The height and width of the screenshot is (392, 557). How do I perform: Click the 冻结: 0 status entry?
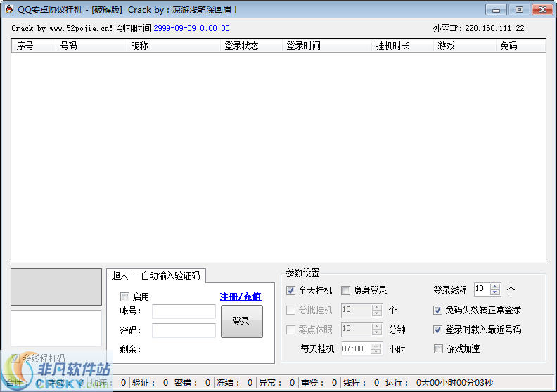click(x=234, y=383)
